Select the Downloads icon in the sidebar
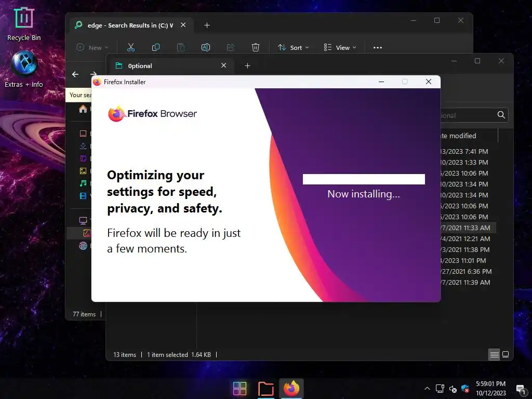This screenshot has width=532, height=399. pyautogui.click(x=83, y=146)
